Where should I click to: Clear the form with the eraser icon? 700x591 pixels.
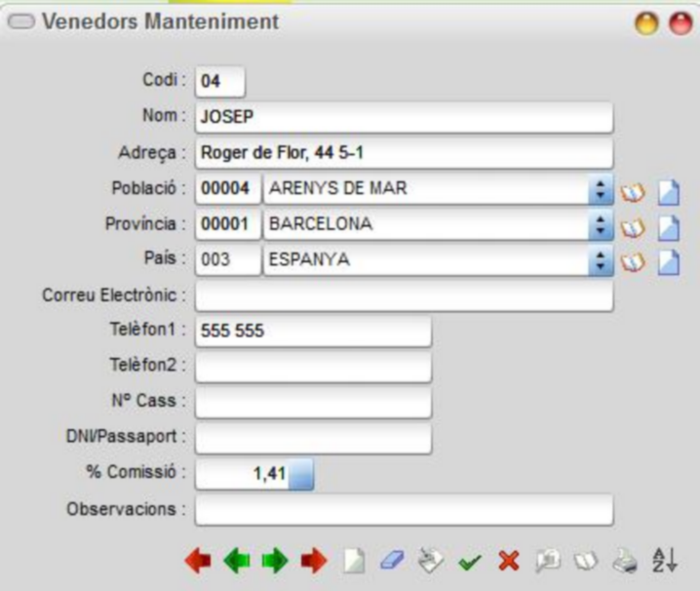pos(392,561)
